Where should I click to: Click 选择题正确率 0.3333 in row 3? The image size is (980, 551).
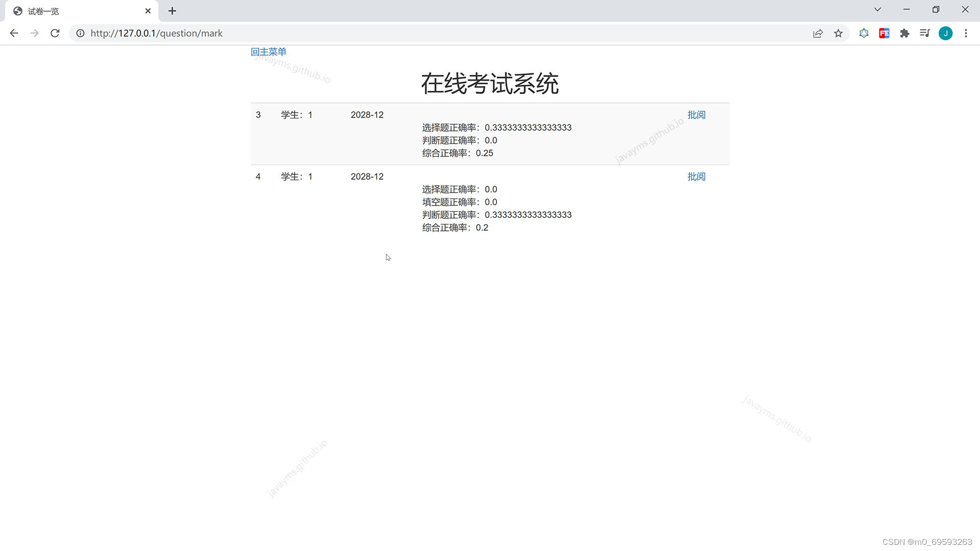(x=497, y=128)
